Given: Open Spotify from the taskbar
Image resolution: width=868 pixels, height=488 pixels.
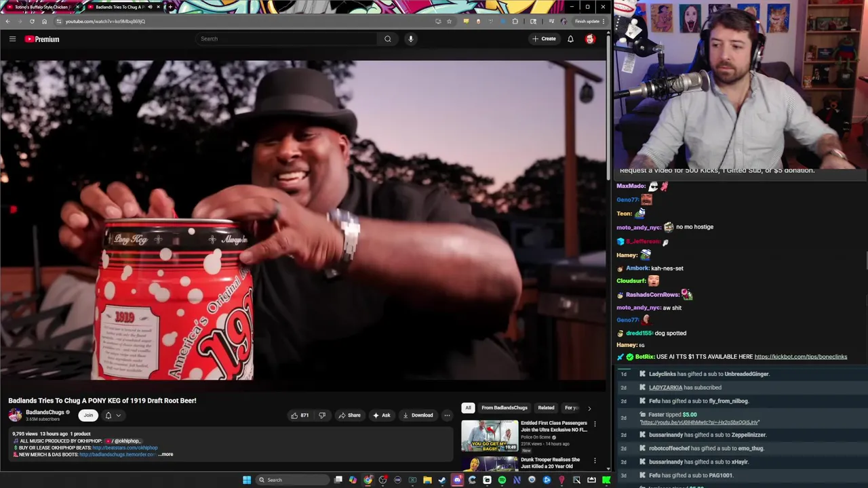Looking at the screenshot, I should (502, 480).
